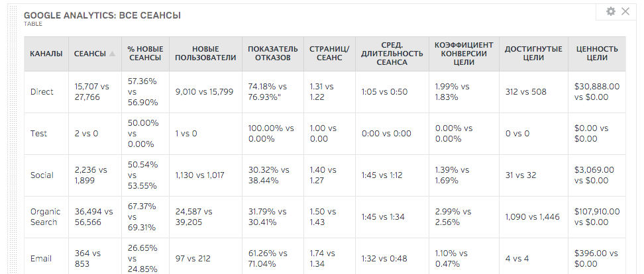This screenshot has width=644, height=274.
Task: Select the Organic Search channel
Action: coord(45,217)
